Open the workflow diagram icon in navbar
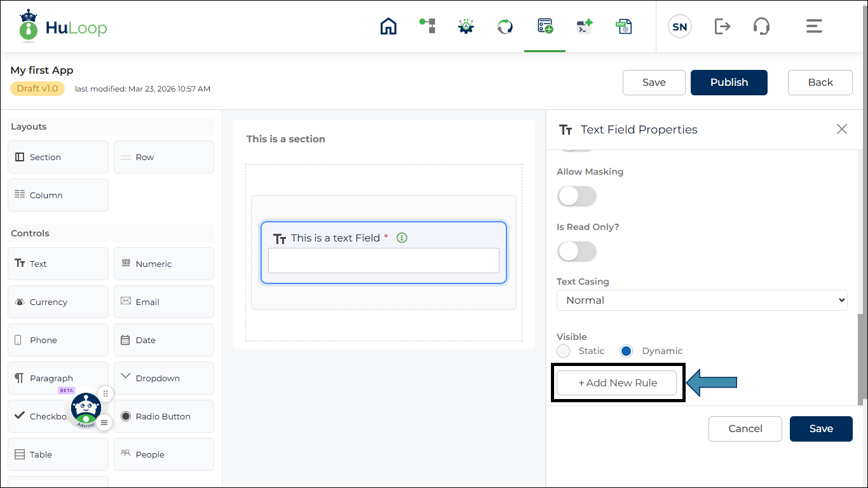 click(428, 25)
